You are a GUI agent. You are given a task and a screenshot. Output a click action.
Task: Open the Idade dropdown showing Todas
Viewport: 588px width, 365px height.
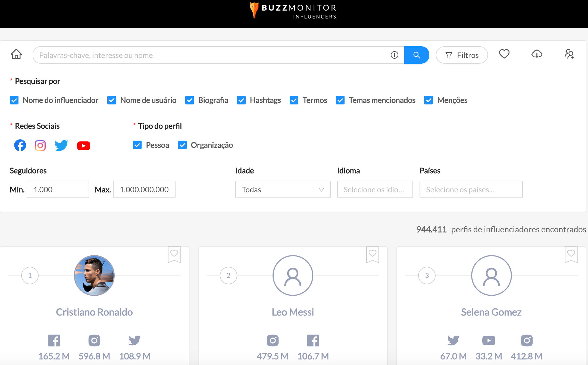click(x=283, y=189)
